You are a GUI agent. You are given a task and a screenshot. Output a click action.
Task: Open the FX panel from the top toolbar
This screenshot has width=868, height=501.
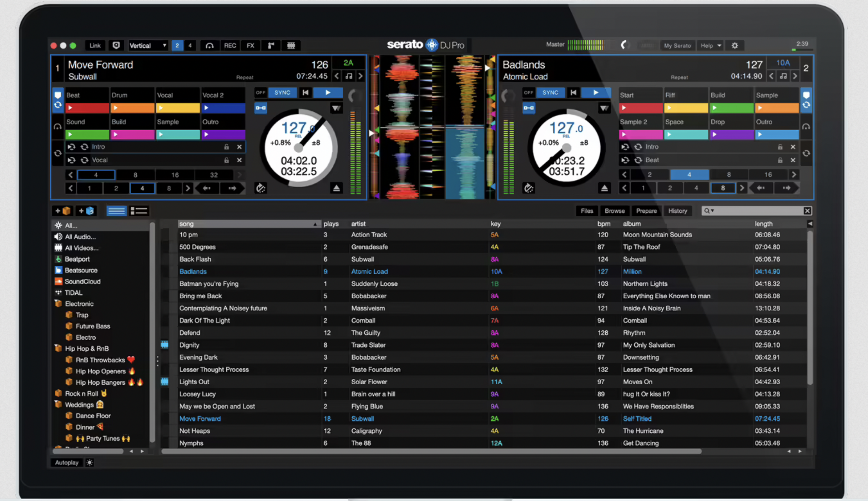pos(250,45)
